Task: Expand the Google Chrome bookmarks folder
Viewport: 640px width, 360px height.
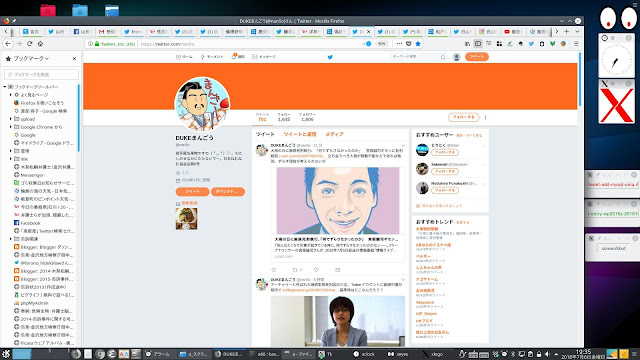Action: coord(11,127)
